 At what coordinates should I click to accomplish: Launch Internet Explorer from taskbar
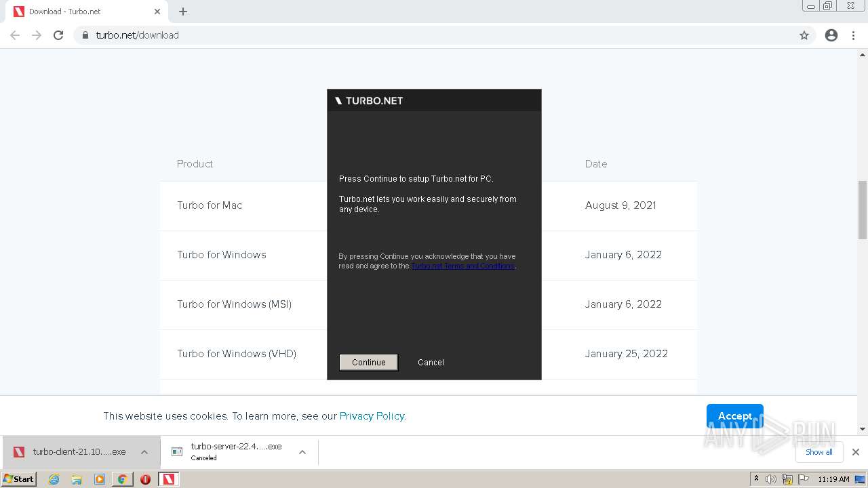point(54,479)
